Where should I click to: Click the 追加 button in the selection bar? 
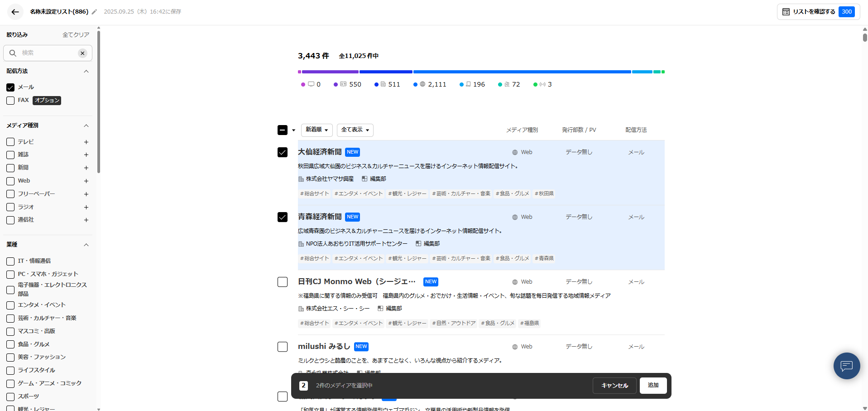point(653,386)
